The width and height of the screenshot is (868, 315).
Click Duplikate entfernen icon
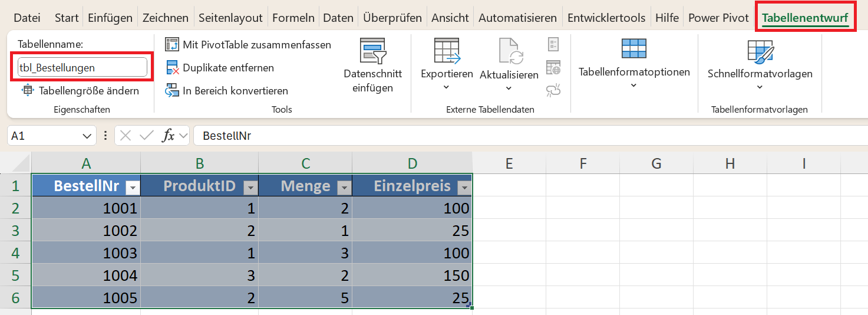coord(172,67)
